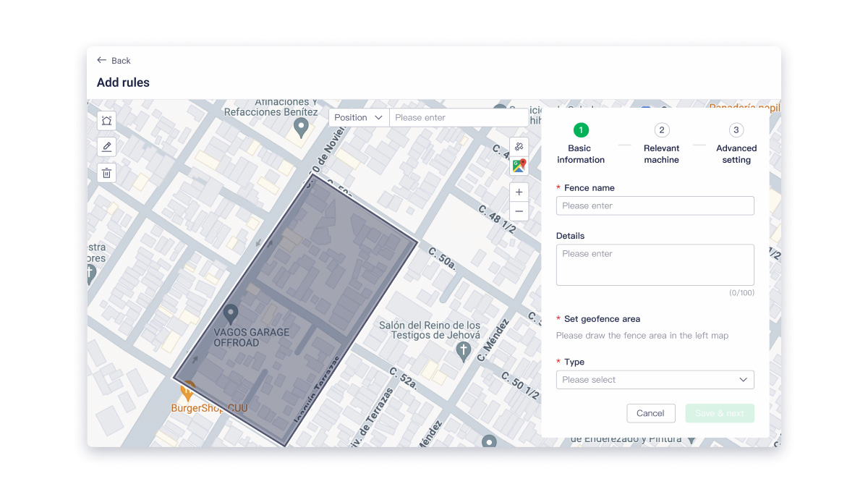Screen dimensions: 868x492
Task: Open the Type select dropdown
Action: click(655, 380)
